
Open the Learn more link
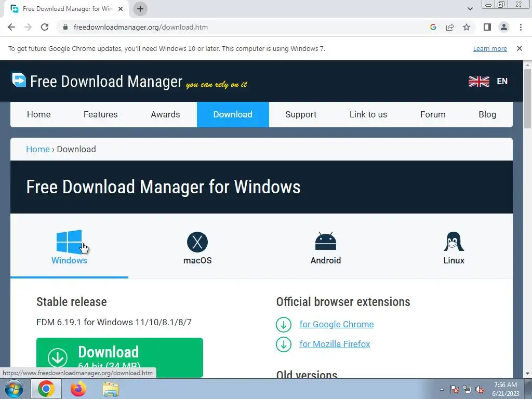490,48
